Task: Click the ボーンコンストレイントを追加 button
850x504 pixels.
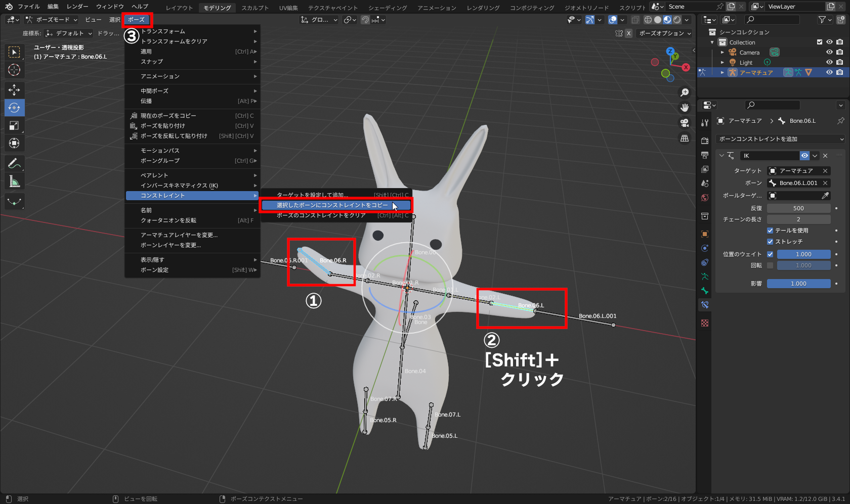Action: click(779, 139)
